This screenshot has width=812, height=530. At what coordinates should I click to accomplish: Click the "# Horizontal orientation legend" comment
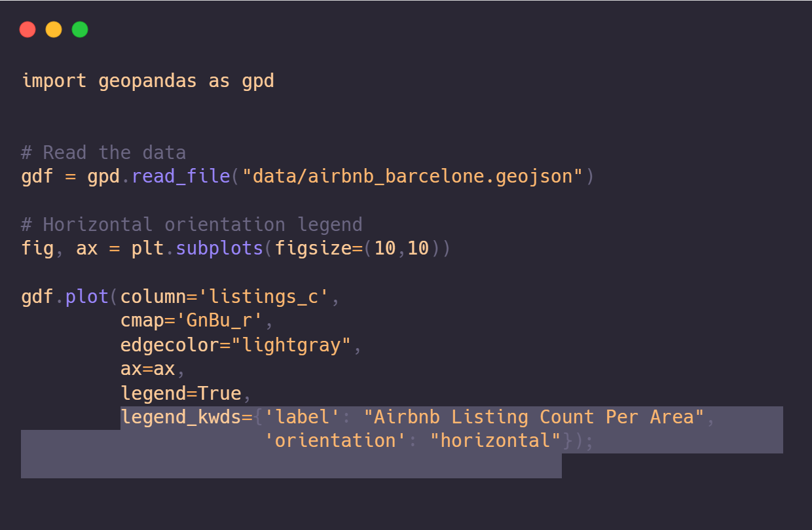[192, 225]
